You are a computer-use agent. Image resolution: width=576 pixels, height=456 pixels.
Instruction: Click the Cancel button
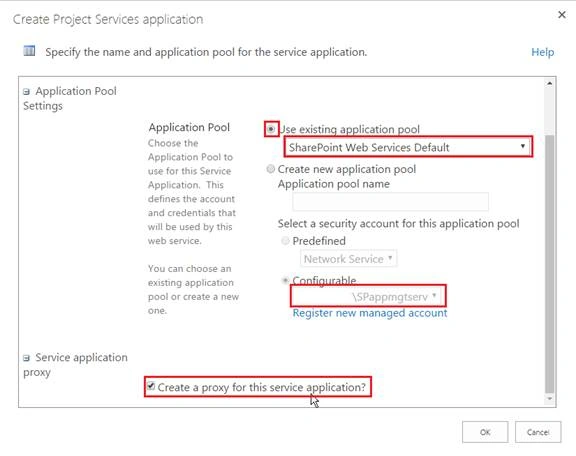(x=538, y=432)
